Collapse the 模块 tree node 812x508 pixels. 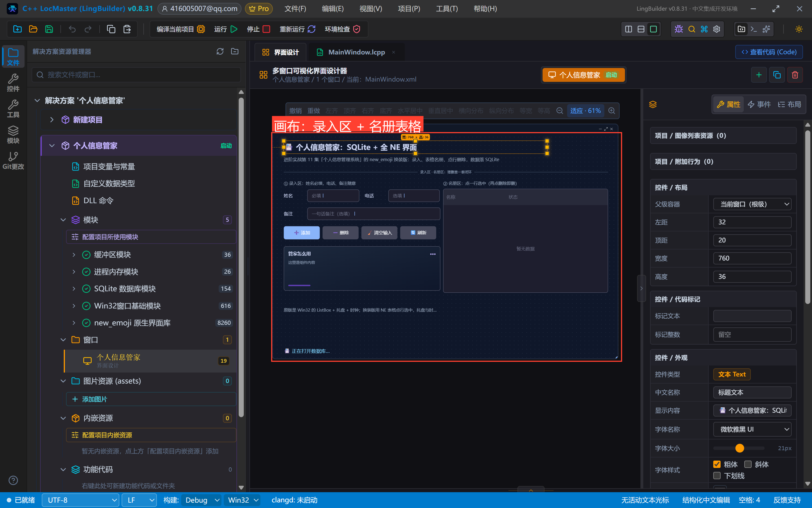[x=63, y=220]
